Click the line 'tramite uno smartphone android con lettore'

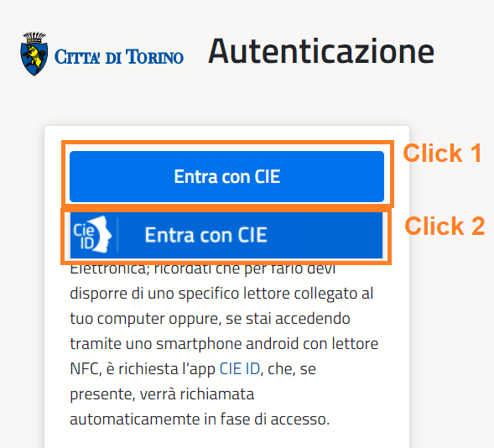point(224,344)
